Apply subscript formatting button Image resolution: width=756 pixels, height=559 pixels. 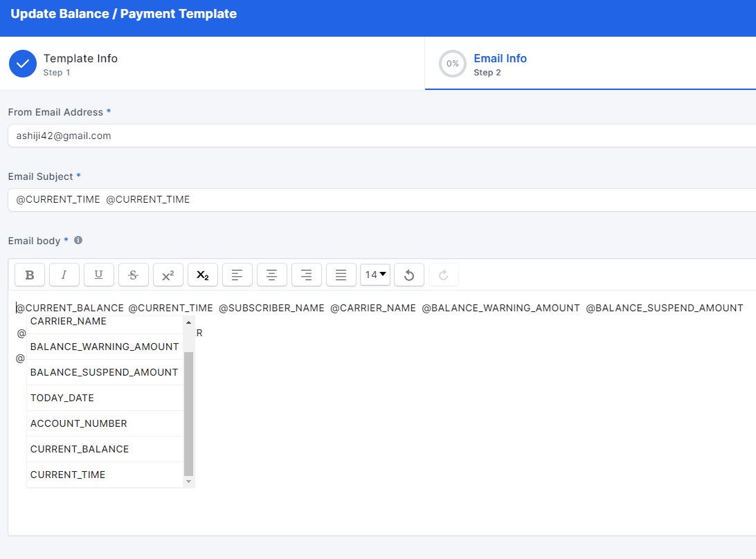pyautogui.click(x=203, y=275)
